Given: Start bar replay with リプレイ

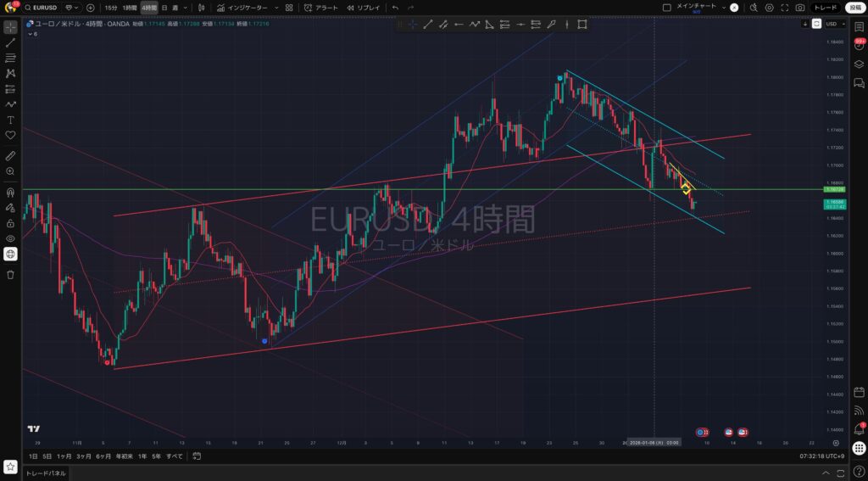Looking at the screenshot, I should point(364,8).
